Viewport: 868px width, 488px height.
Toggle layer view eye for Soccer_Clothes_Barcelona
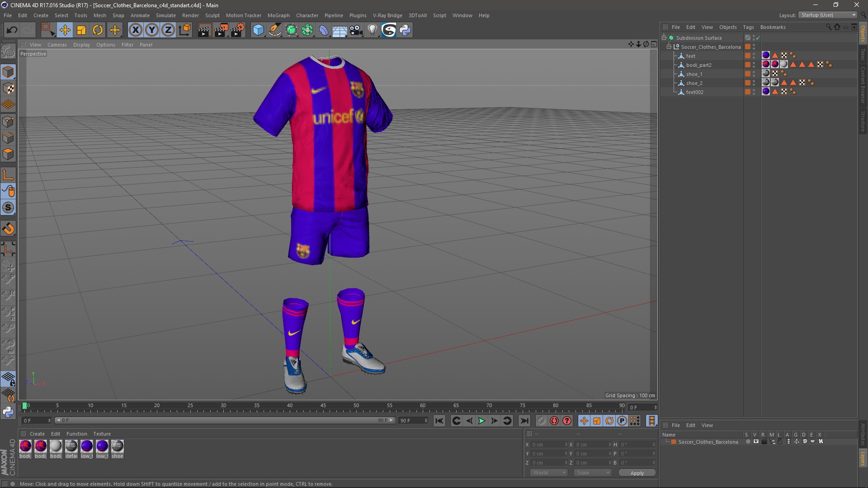(x=756, y=441)
